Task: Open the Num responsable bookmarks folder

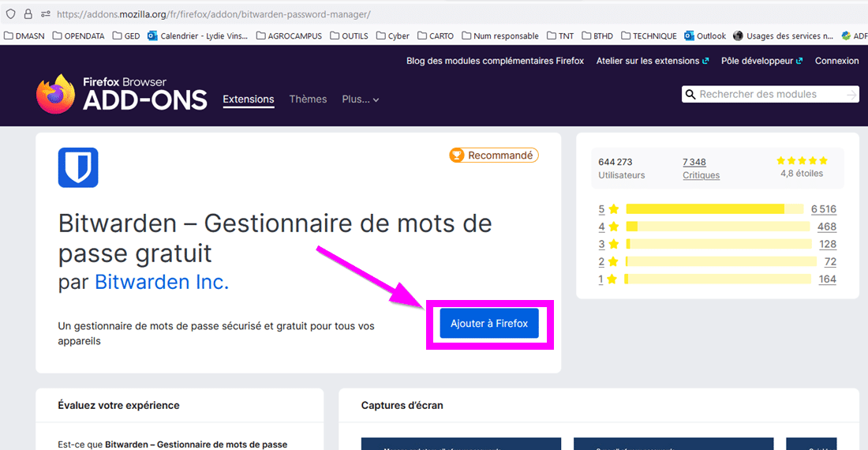Action: coord(500,36)
